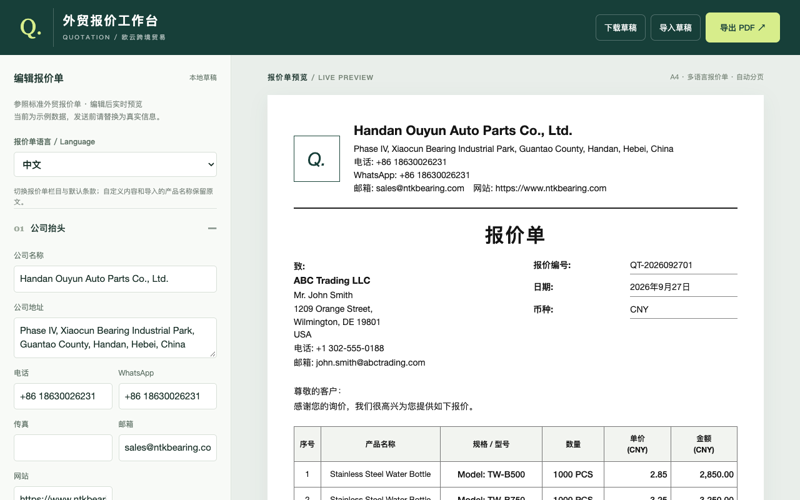Click quotation number QT-2026092701
800x500 pixels.
click(661, 265)
